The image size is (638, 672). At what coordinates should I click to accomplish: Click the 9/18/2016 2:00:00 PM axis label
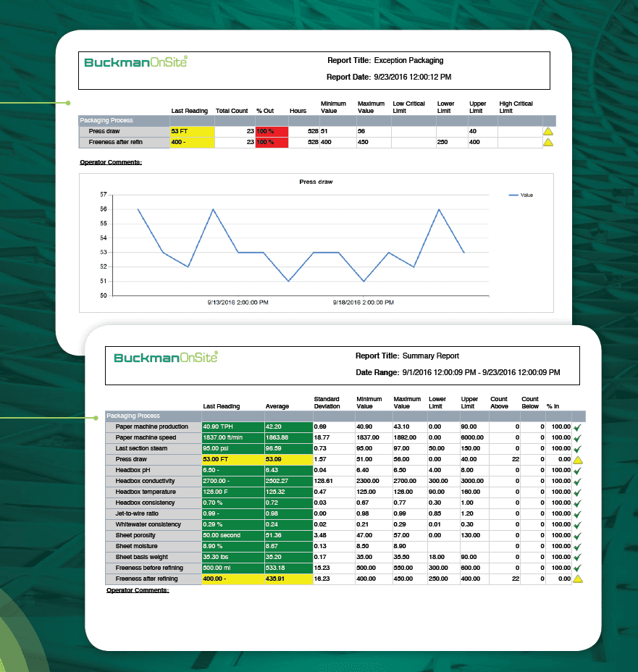[364, 303]
